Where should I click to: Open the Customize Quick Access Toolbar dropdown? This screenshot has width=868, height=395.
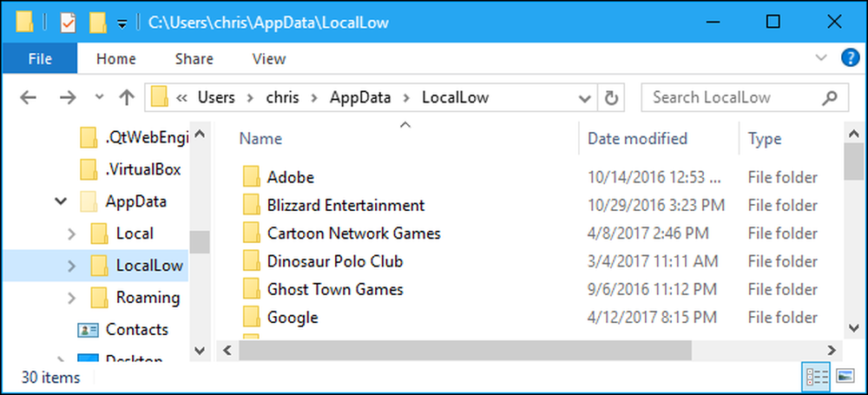122,23
